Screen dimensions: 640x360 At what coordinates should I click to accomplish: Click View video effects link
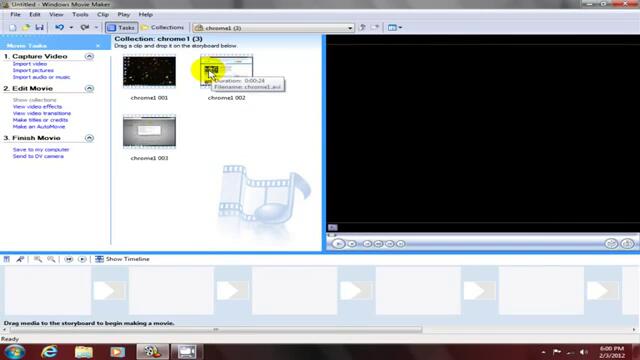tap(37, 107)
